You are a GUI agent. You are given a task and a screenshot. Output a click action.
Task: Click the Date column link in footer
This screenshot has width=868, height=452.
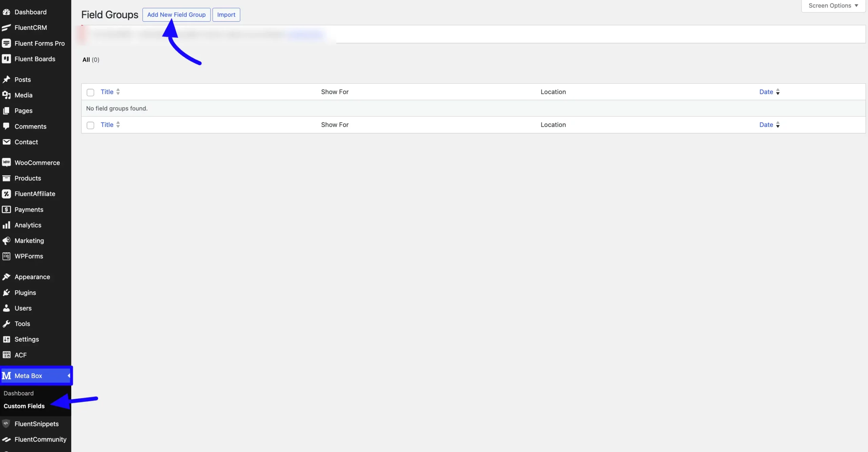(766, 124)
